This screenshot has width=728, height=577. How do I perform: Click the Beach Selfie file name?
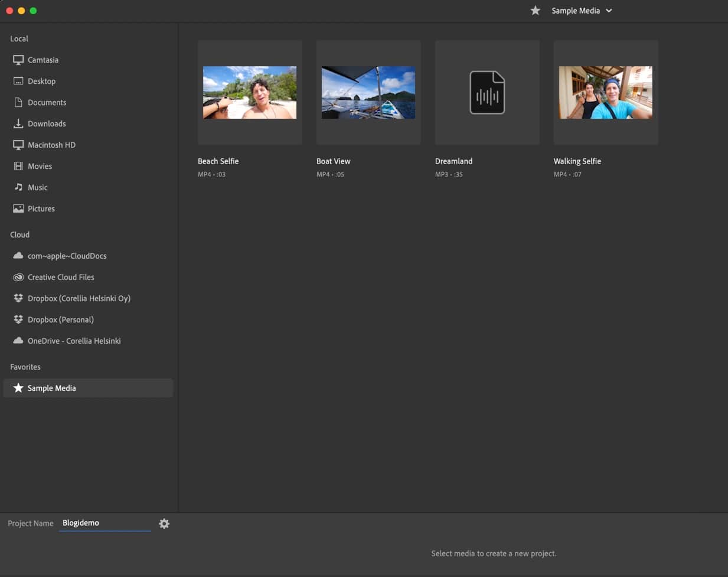click(218, 161)
